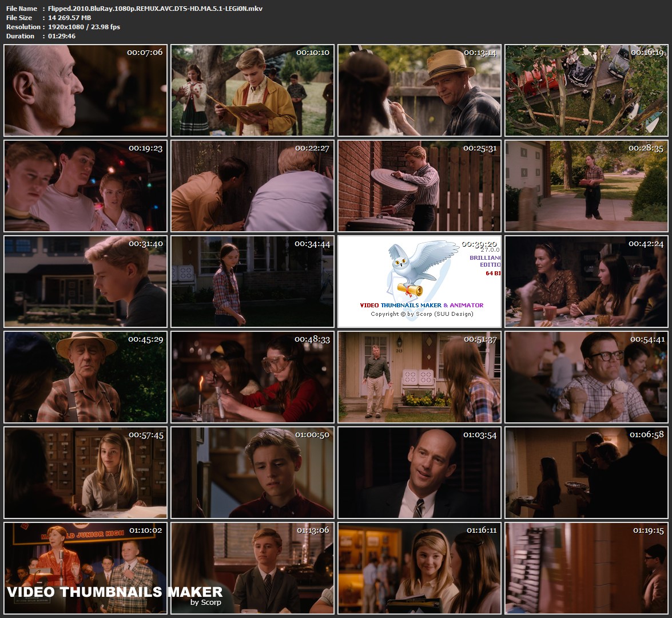Click the frame marked 00:13:14
This screenshot has height=618, width=672.
point(419,90)
